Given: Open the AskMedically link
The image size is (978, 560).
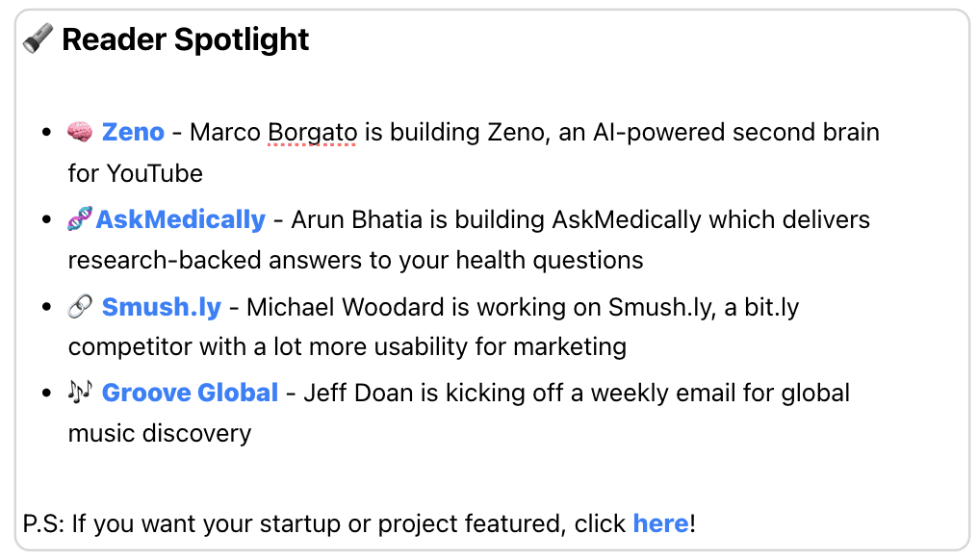Looking at the screenshot, I should pos(180,219).
